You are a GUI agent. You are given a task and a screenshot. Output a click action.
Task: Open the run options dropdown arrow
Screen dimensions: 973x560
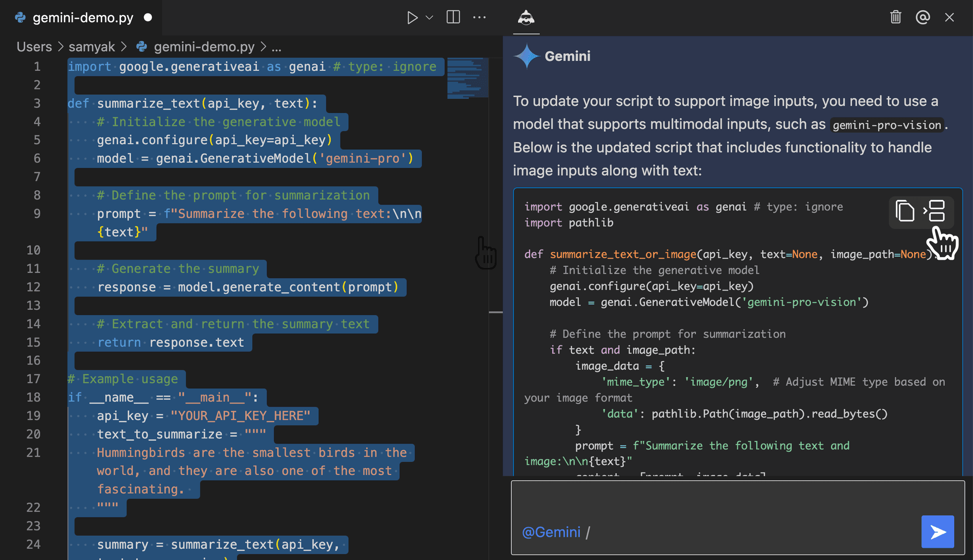[x=429, y=18]
